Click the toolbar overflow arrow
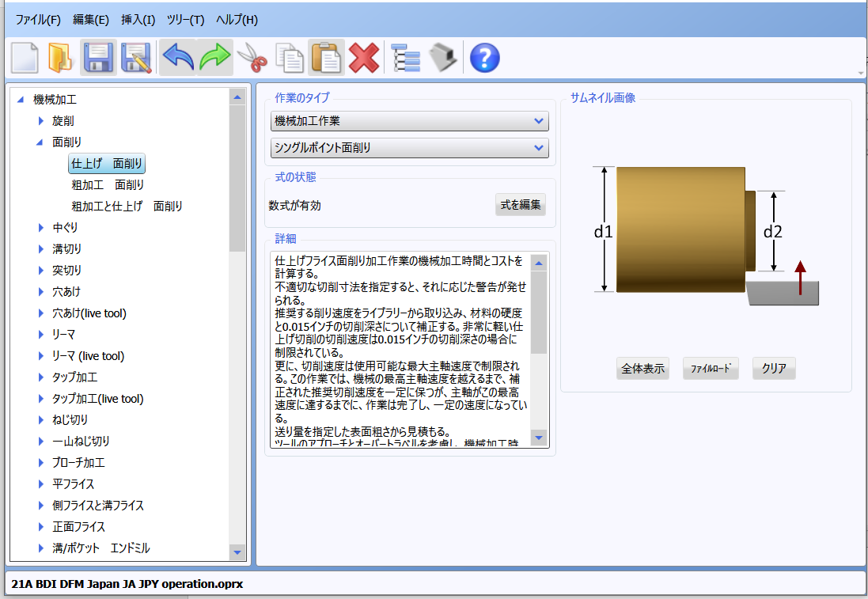The height and width of the screenshot is (599, 868). click(860, 73)
